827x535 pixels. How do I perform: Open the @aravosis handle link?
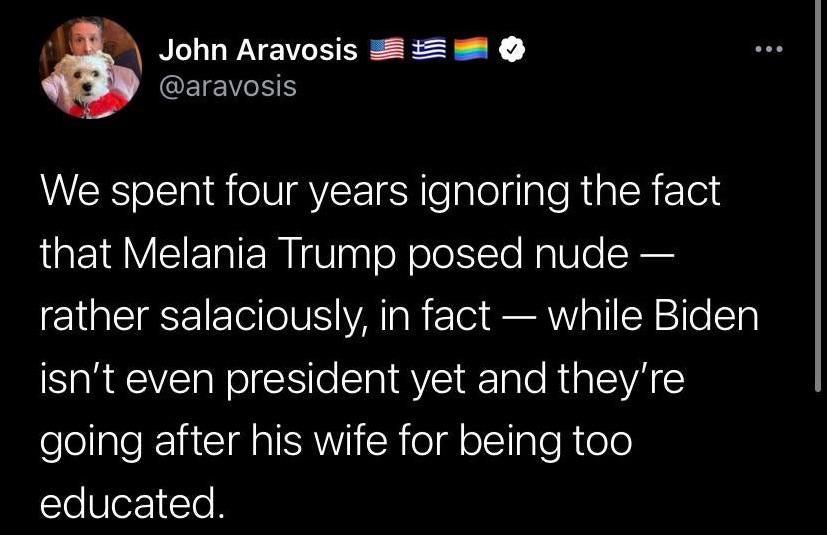click(x=228, y=86)
